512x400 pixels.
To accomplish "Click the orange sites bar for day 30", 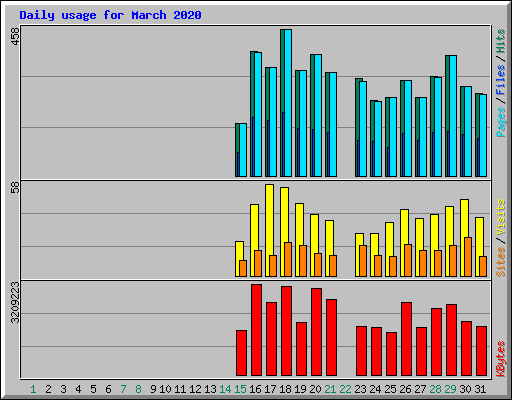I will 468,257.
